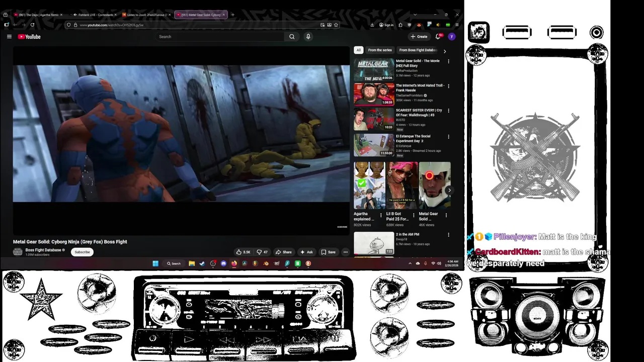This screenshot has height=362, width=644.
Task: Open the YouTube hamburger guide menu
Action: click(9, 37)
